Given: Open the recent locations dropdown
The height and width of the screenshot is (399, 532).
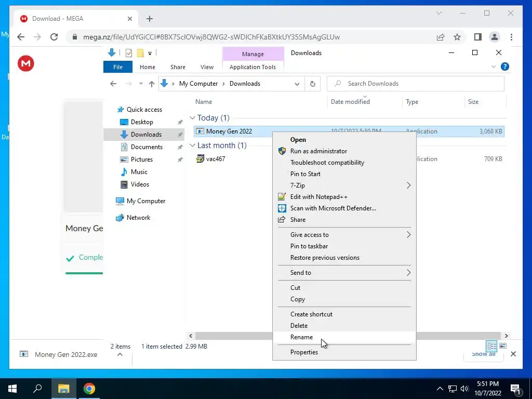Looking at the screenshot, I should coord(141,84).
